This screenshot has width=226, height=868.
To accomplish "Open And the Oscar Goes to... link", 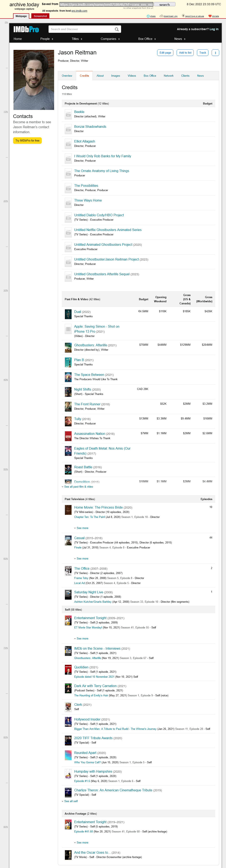I will click(x=92, y=852).
